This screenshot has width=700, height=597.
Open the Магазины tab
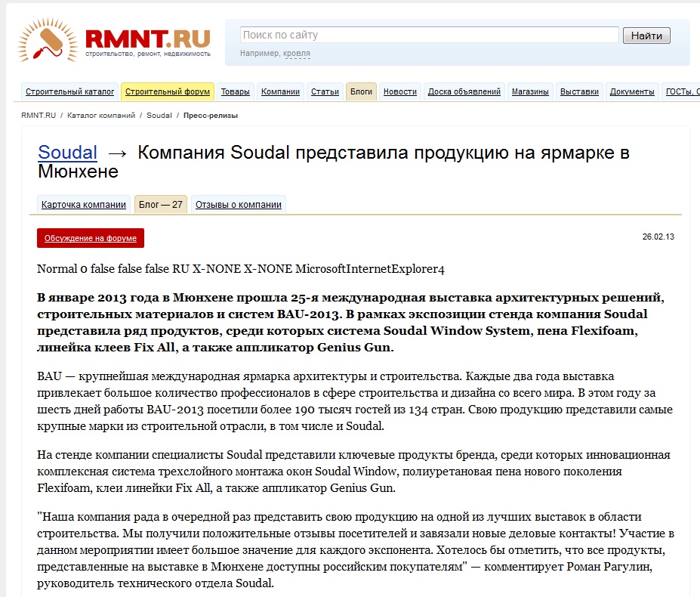(530, 91)
